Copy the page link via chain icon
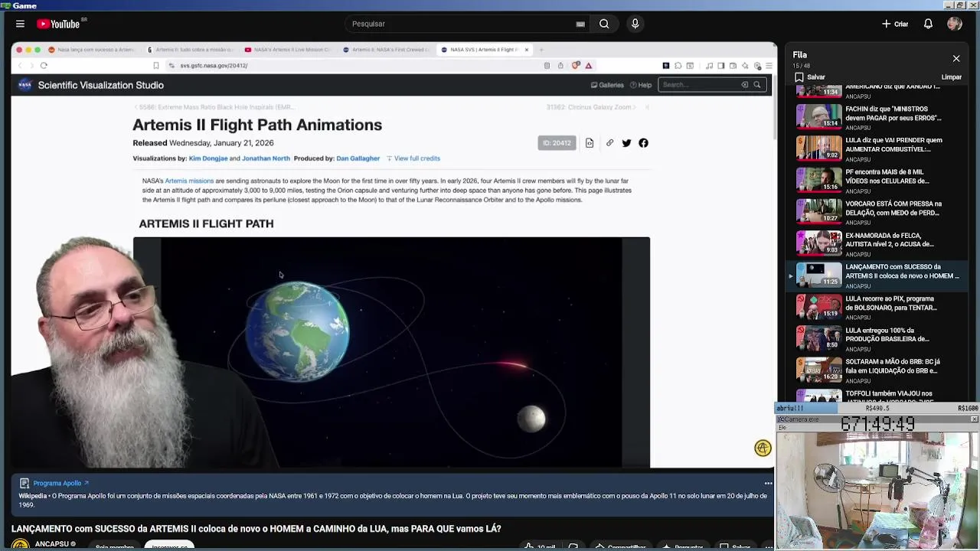Viewport: 980px width, 551px height. pos(609,143)
